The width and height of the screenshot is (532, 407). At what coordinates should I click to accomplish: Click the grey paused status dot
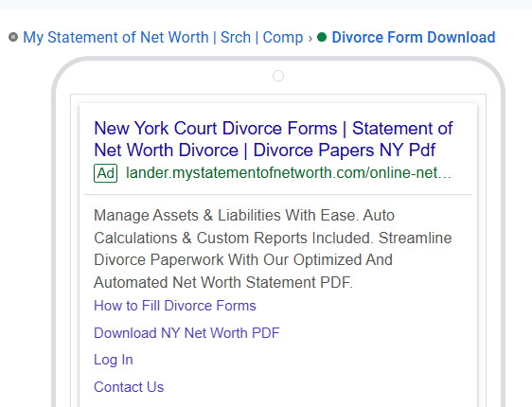click(x=13, y=37)
